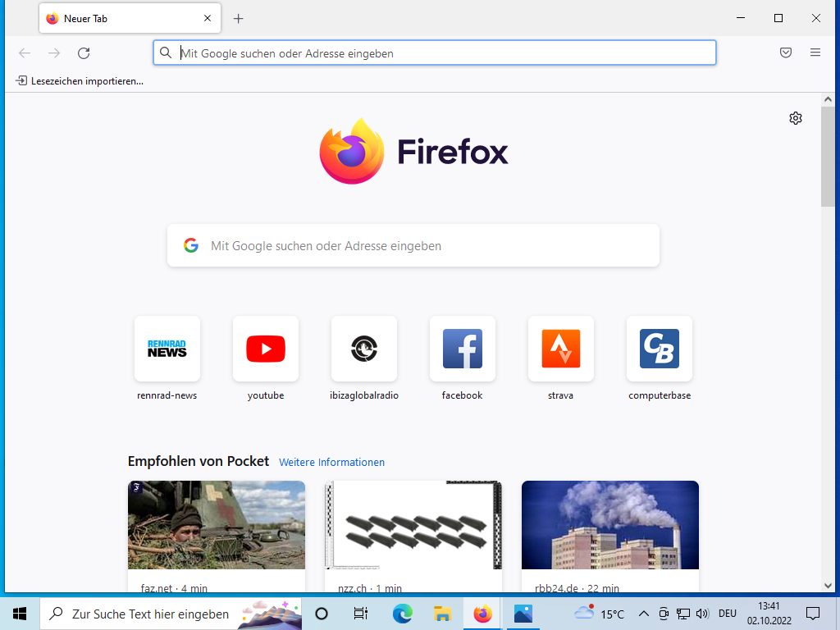Select the Neuer Tab tab
The height and width of the screenshot is (630, 840).
130,18
